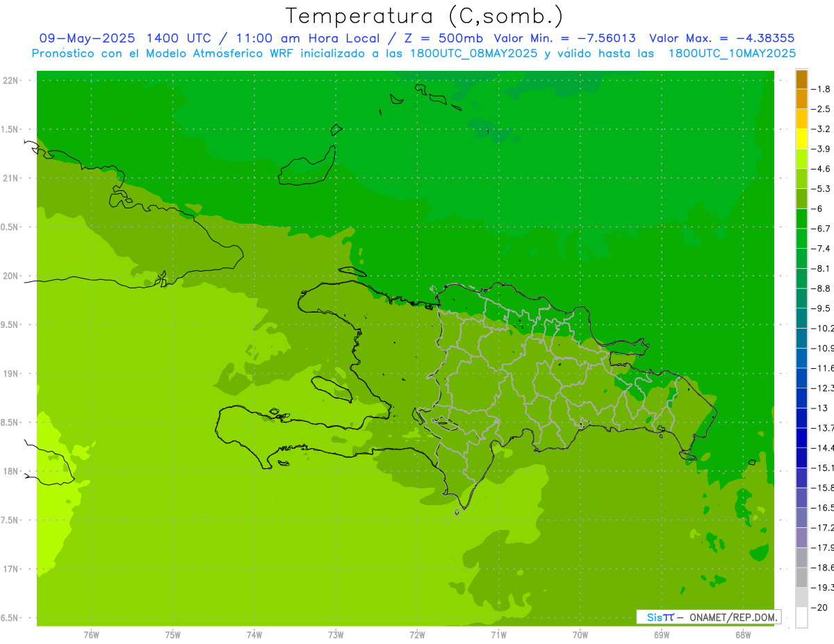Click the '21N' latitude axis label
The height and width of the screenshot is (644, 834).
pyautogui.click(x=10, y=178)
